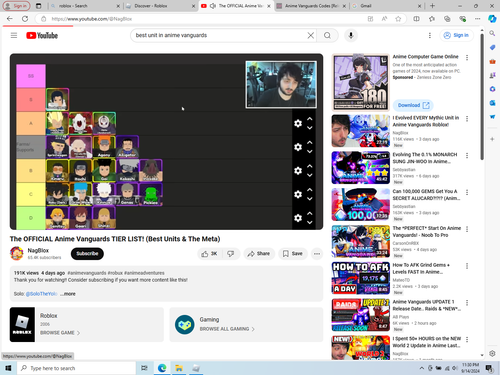The image size is (500, 375).
Task: Open Task View on the taskbar
Action: point(144,368)
